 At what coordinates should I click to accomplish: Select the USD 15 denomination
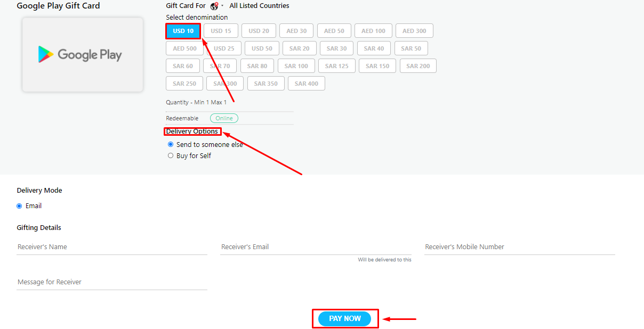coord(221,31)
